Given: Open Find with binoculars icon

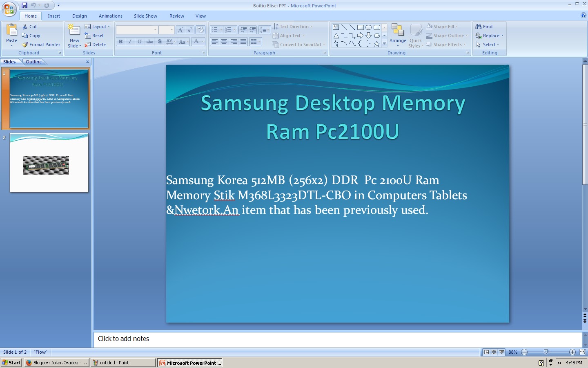Looking at the screenshot, I should pyautogui.click(x=484, y=27).
